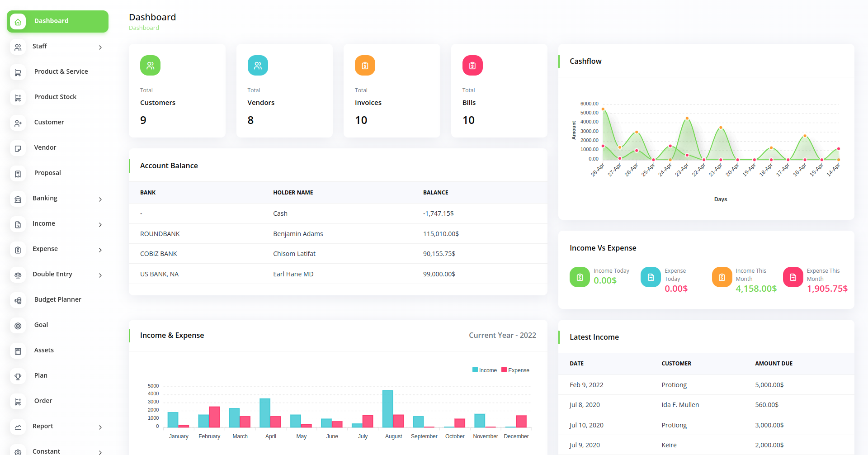The width and height of the screenshot is (868, 455).
Task: Click the Dashboard breadcrumb link
Action: point(144,28)
